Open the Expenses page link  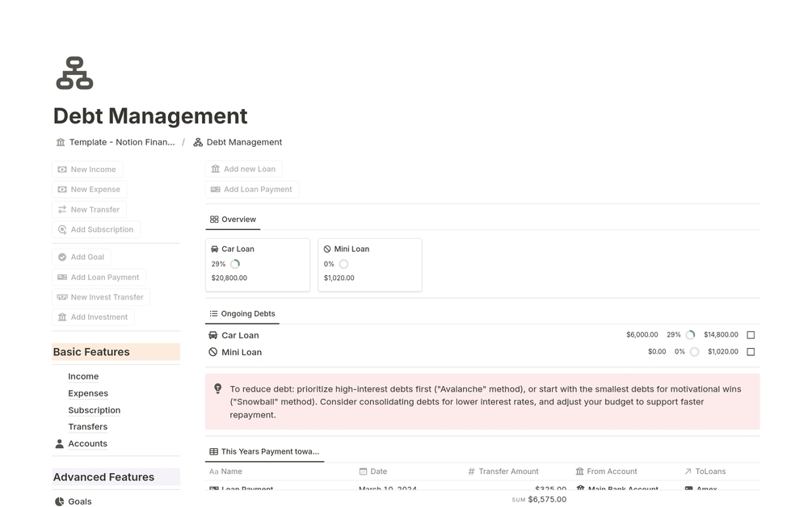(x=88, y=393)
